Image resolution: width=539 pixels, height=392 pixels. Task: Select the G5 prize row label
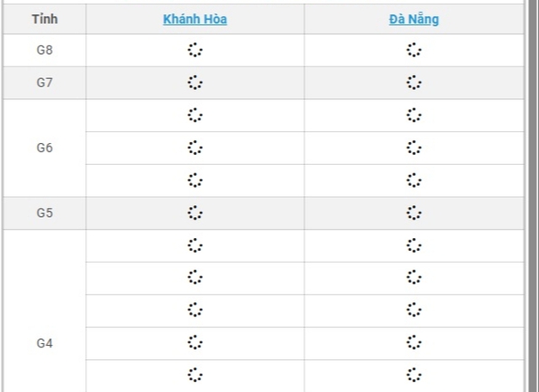click(45, 213)
